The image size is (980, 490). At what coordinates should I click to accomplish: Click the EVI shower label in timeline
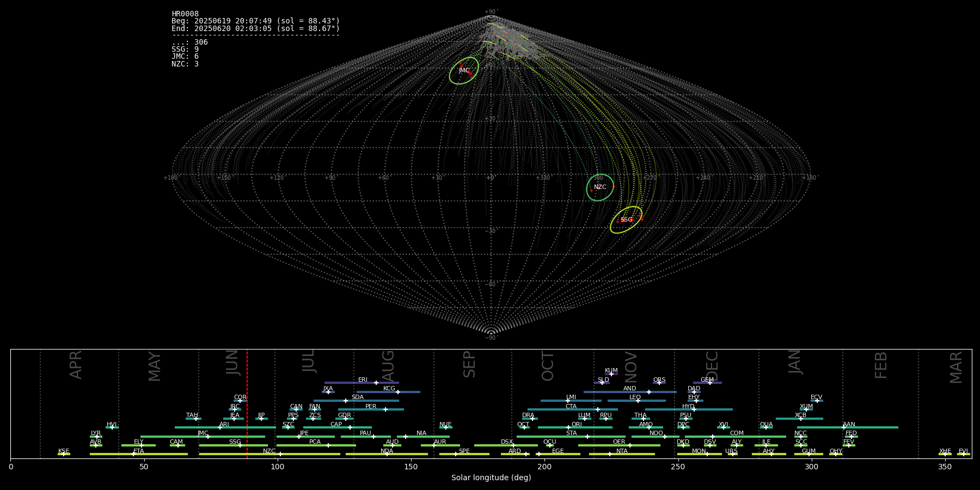click(963, 451)
